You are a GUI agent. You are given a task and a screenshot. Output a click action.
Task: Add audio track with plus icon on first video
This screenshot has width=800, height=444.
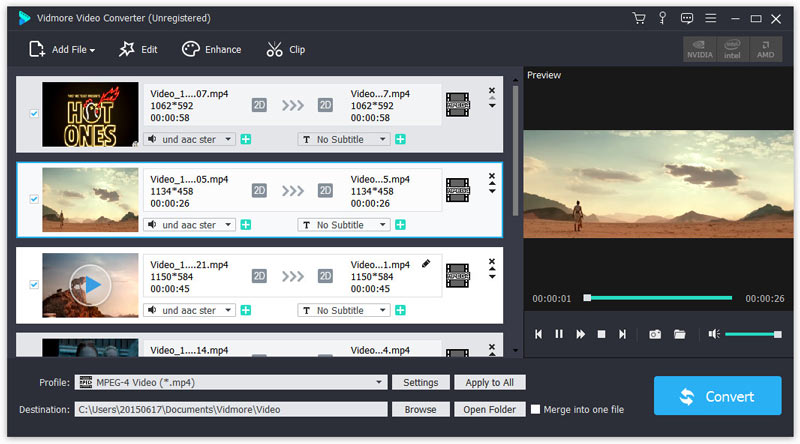click(246, 140)
